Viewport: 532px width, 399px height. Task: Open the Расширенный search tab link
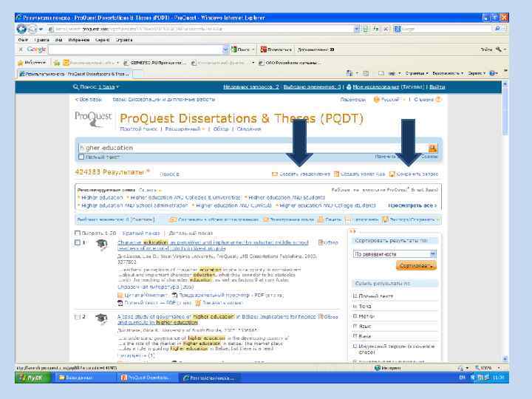tap(183, 129)
